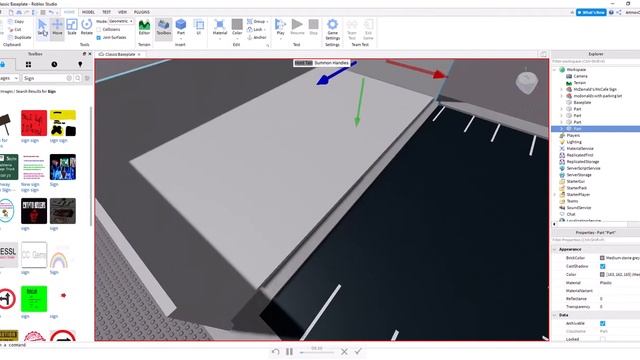Screen dimensions: 640x360
Task: Restart the recording with the undo arrow
Action: click(276, 351)
